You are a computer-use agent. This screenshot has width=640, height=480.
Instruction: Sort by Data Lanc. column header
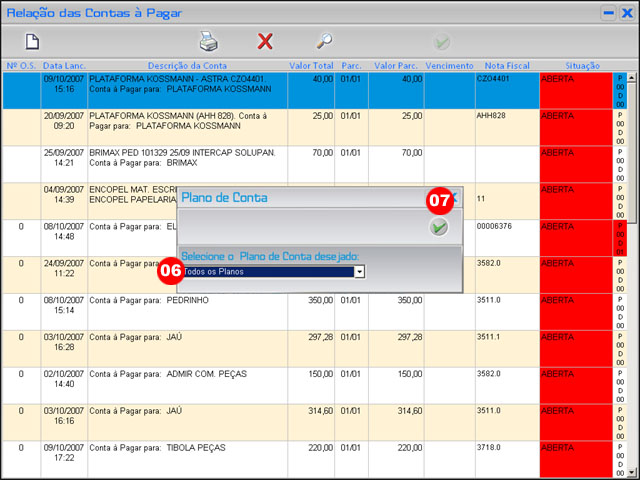(64, 65)
